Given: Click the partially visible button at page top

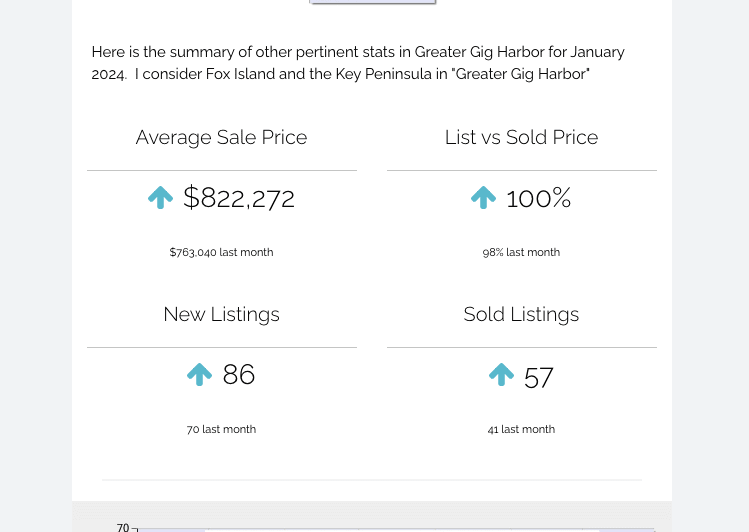Looking at the screenshot, I should pos(373,2).
